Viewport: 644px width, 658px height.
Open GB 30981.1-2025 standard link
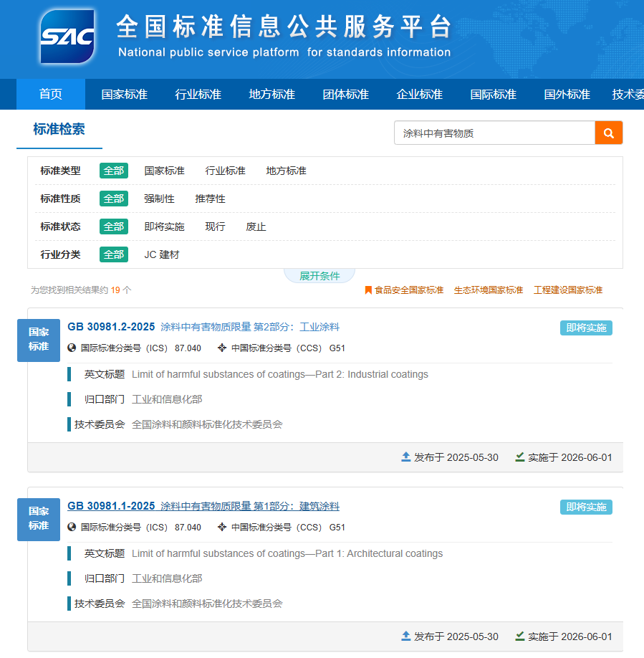point(111,506)
